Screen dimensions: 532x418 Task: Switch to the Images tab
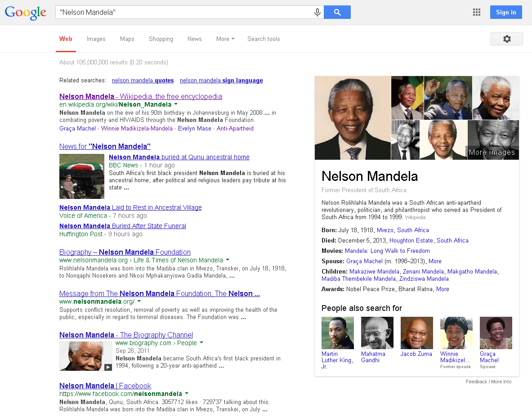click(x=96, y=39)
